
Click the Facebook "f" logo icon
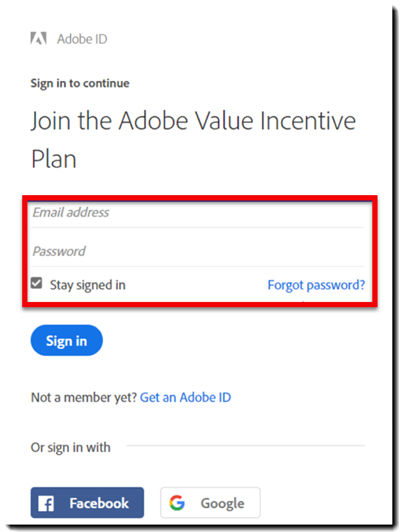click(46, 504)
